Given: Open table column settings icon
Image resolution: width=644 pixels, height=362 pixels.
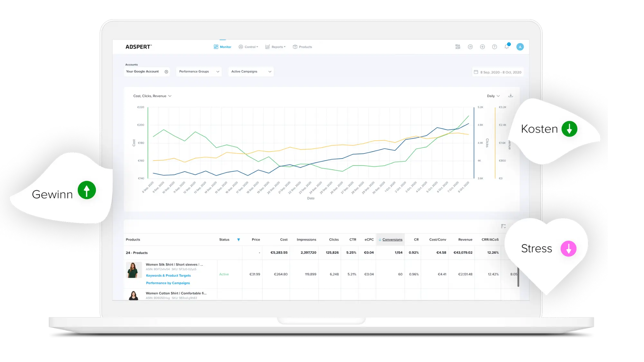Looking at the screenshot, I should click(503, 226).
